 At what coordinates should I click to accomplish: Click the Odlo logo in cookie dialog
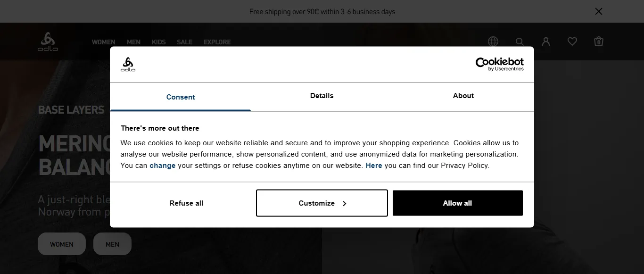pos(128,64)
